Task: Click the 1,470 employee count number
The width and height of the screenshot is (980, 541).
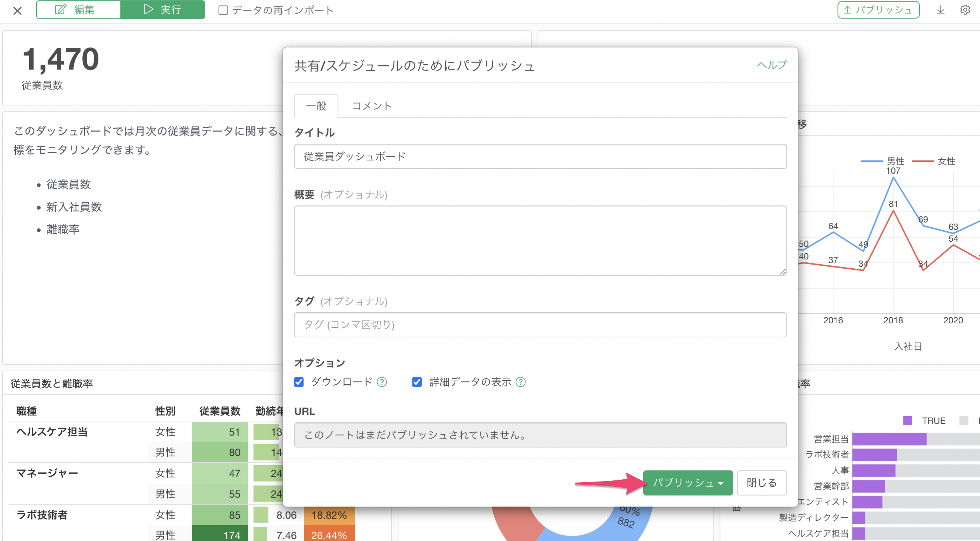Action: 61,59
